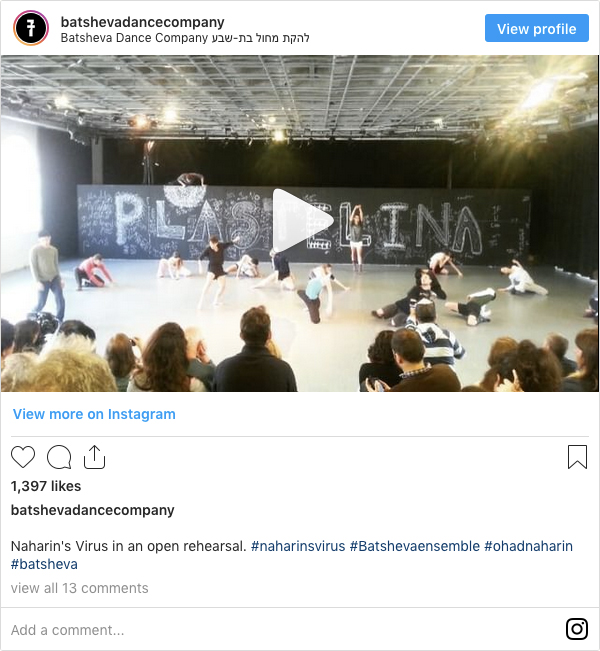Open the #ohadnaharin hashtag
Screen dimensions: 600x651
(x=529, y=546)
